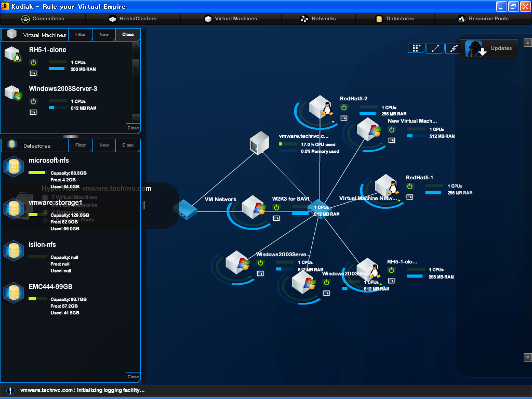Toggle power for New Virtual Mach...
Image resolution: width=532 pixels, height=399 pixels.
point(392,129)
